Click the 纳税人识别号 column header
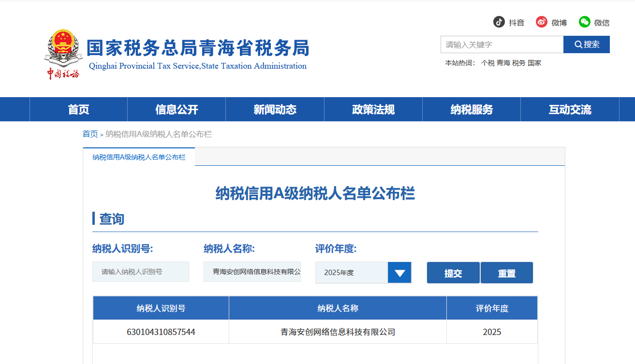The width and height of the screenshot is (635, 364). tap(161, 308)
